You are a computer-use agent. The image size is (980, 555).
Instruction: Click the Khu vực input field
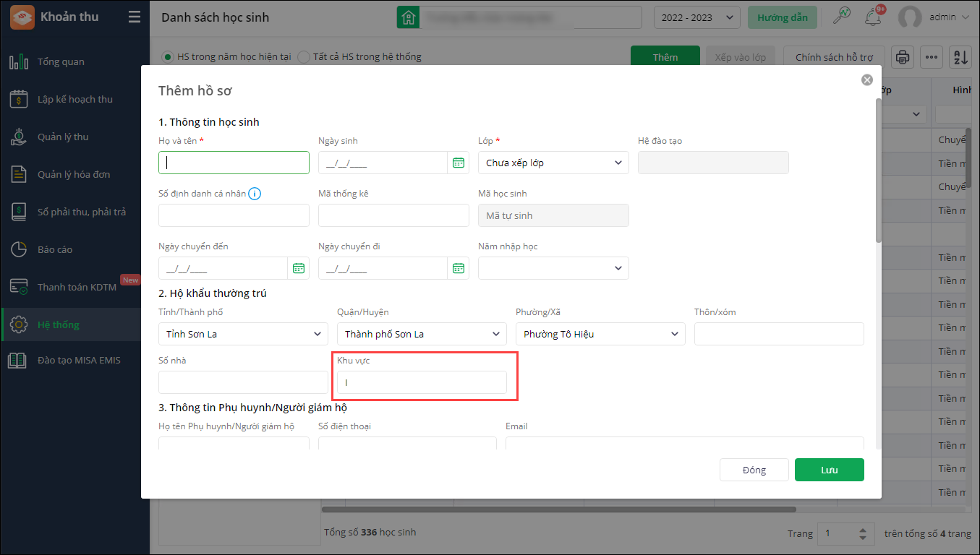(422, 382)
